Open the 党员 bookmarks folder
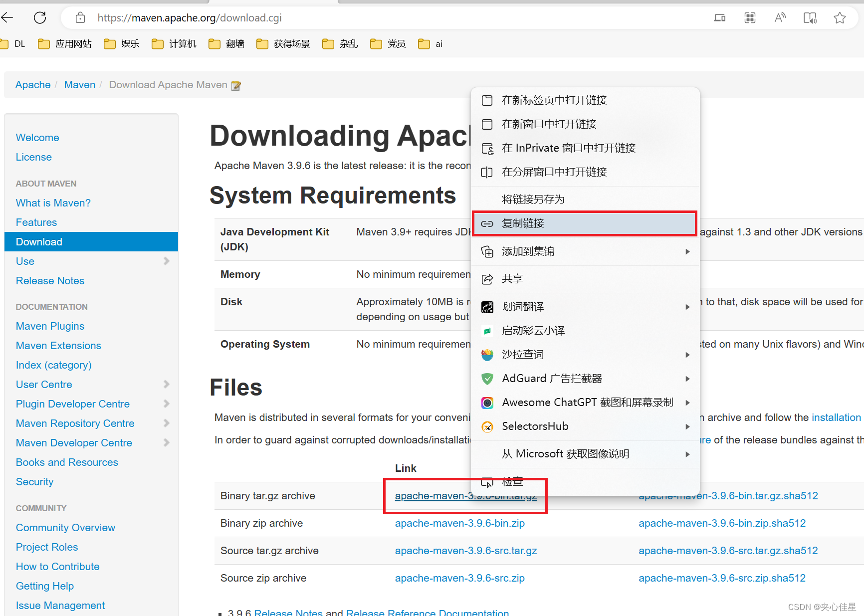 [x=388, y=44]
